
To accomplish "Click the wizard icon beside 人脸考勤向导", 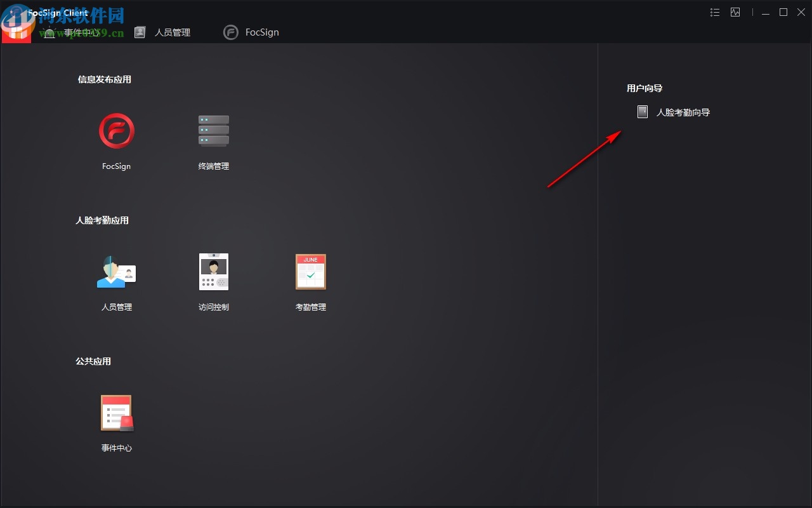I will click(643, 112).
